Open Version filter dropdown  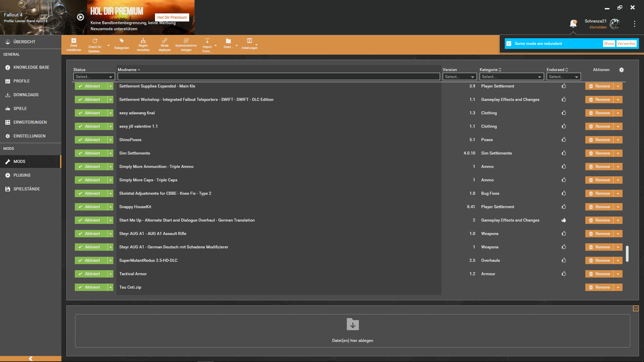[460, 77]
